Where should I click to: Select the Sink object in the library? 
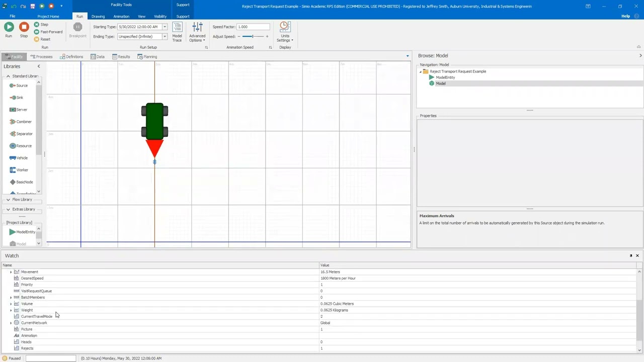17,98
